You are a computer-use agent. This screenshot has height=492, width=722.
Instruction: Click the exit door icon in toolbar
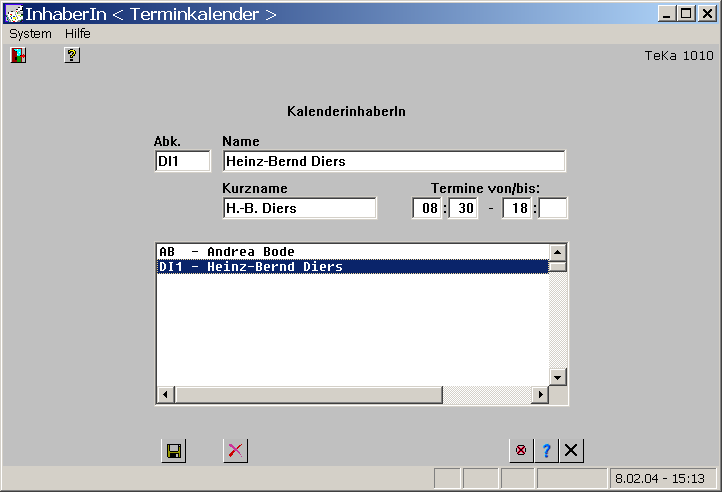18,56
